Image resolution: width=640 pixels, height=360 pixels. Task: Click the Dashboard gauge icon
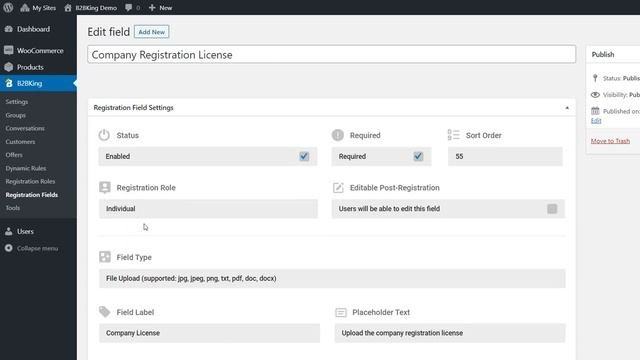point(9,29)
